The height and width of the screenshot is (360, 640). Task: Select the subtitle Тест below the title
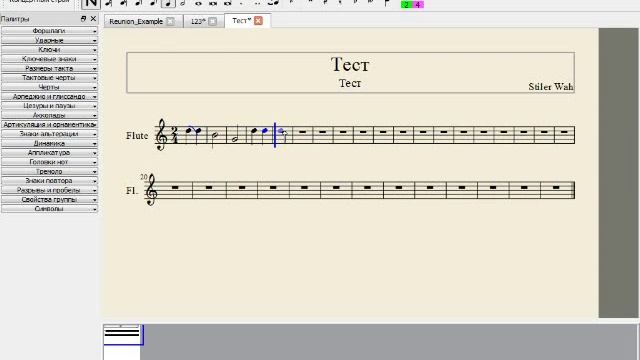click(x=350, y=83)
